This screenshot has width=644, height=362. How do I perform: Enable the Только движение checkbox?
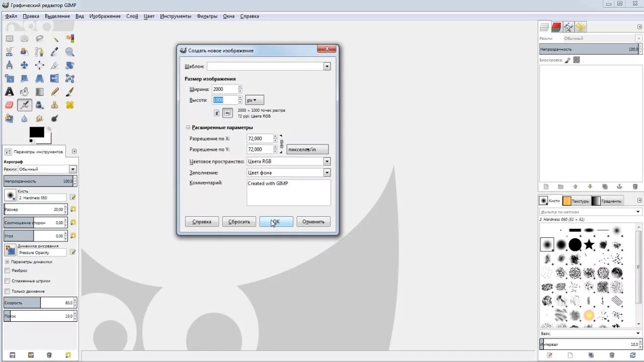point(7,291)
